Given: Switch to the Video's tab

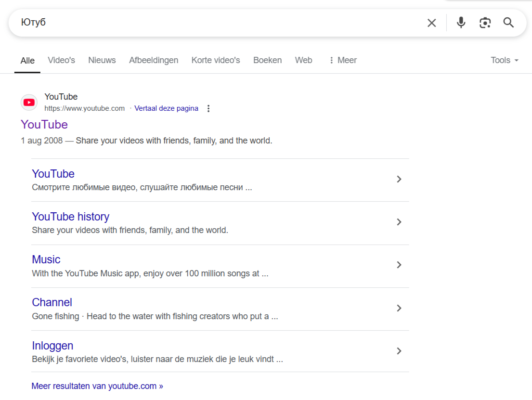Looking at the screenshot, I should (x=62, y=60).
